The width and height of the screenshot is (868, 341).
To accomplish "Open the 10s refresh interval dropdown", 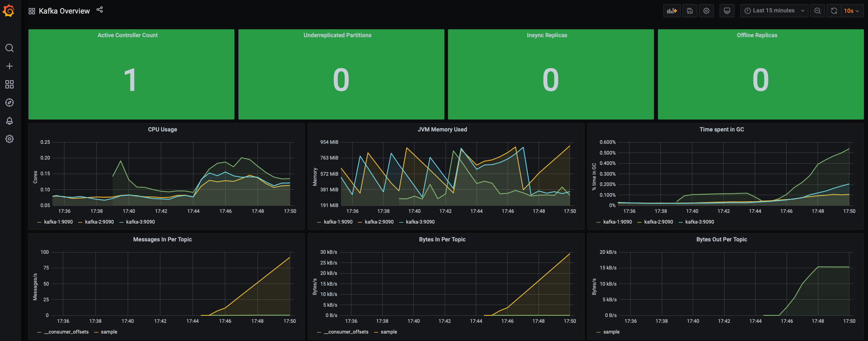I will (x=851, y=11).
